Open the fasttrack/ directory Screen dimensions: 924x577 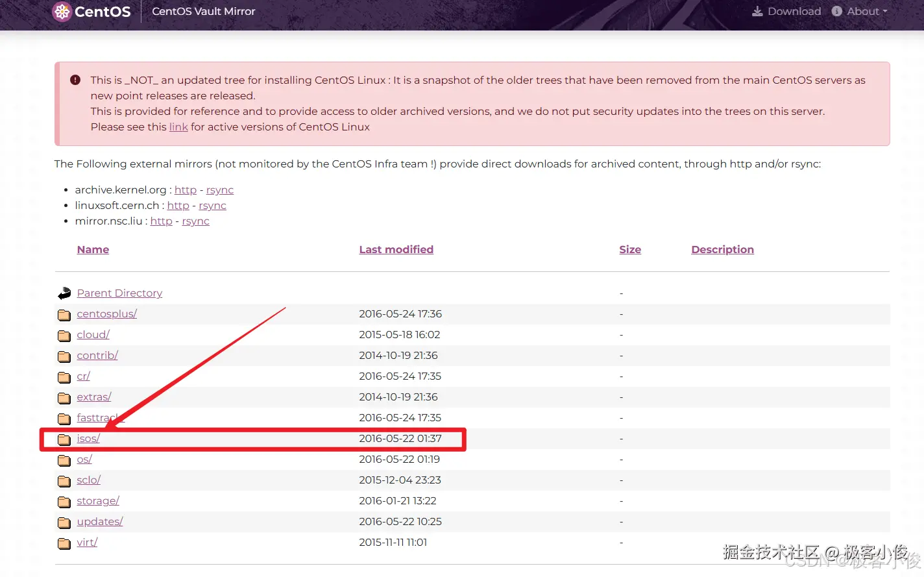coord(101,417)
